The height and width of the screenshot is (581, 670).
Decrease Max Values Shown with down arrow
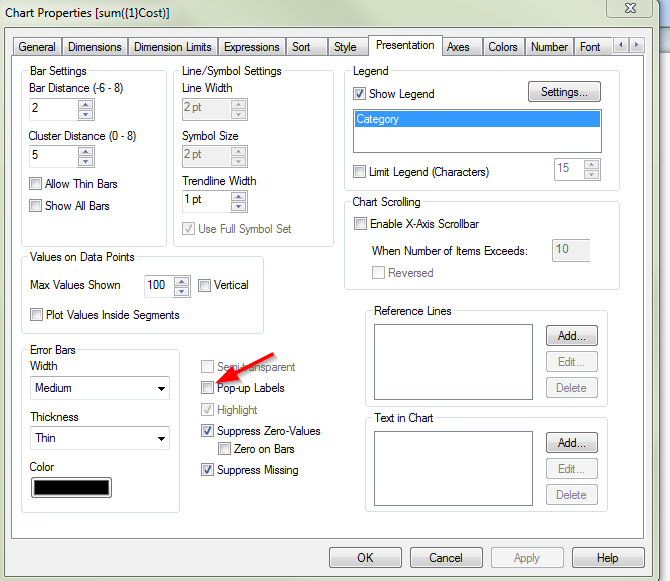(x=182, y=292)
